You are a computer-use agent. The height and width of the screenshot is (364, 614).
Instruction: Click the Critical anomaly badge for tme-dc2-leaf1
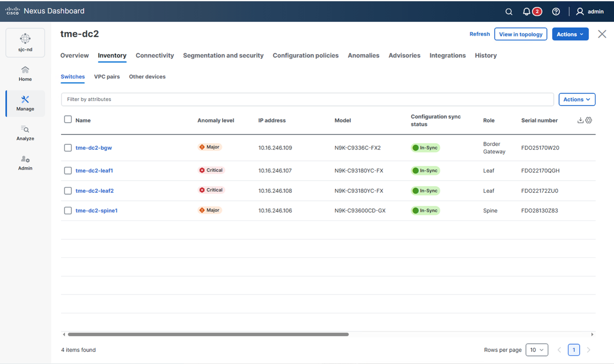coord(211,170)
